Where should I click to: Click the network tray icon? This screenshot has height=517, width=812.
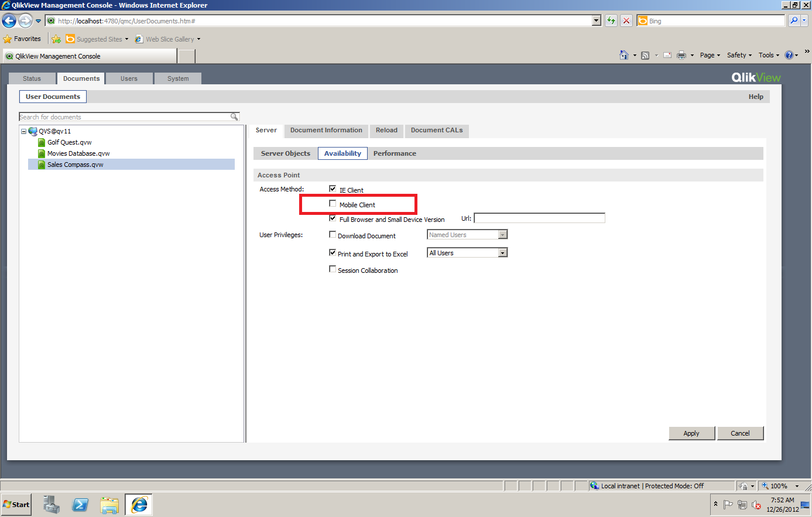click(742, 505)
